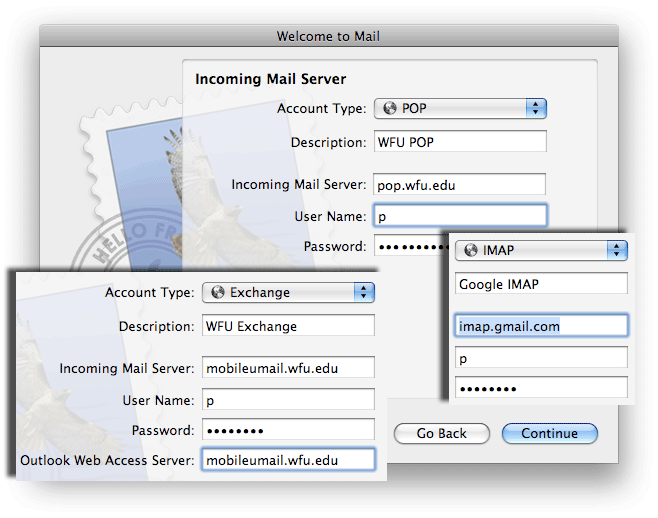Click the blue stepper arrows on Exchange dropdown

tap(364, 292)
